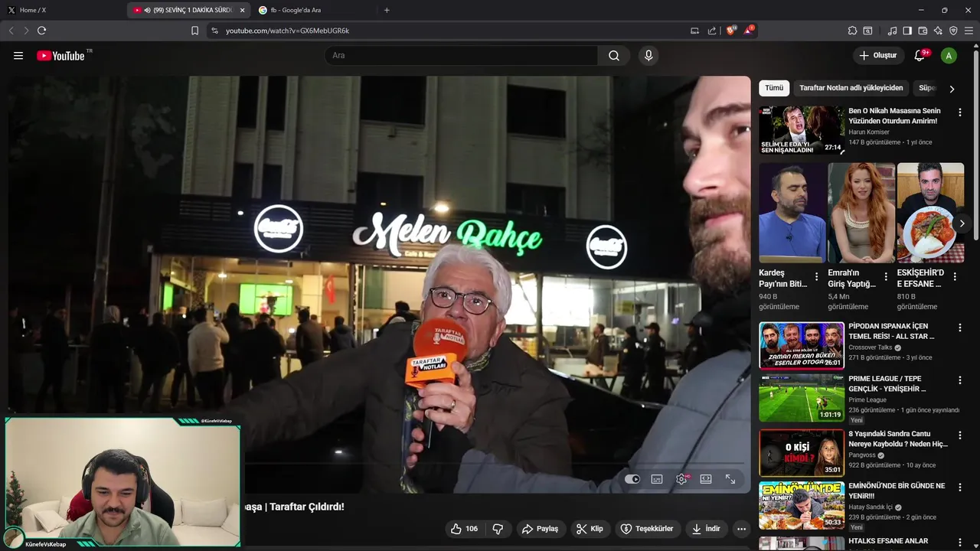Open Leo AI sparkle icon
This screenshot has height=551, width=980.
938,31
